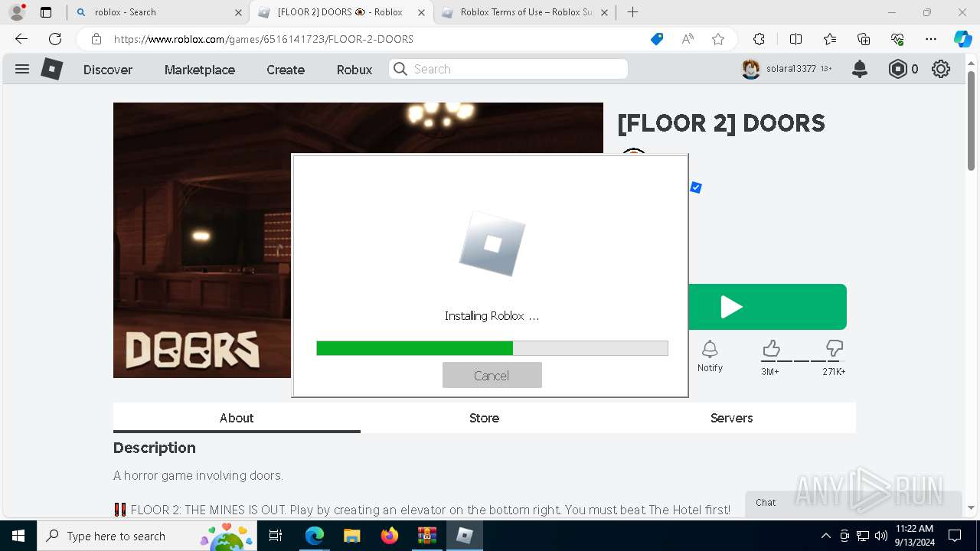Click the taskbar clock showing 11:22 AM
This screenshot has width=980, height=551.
point(914,536)
